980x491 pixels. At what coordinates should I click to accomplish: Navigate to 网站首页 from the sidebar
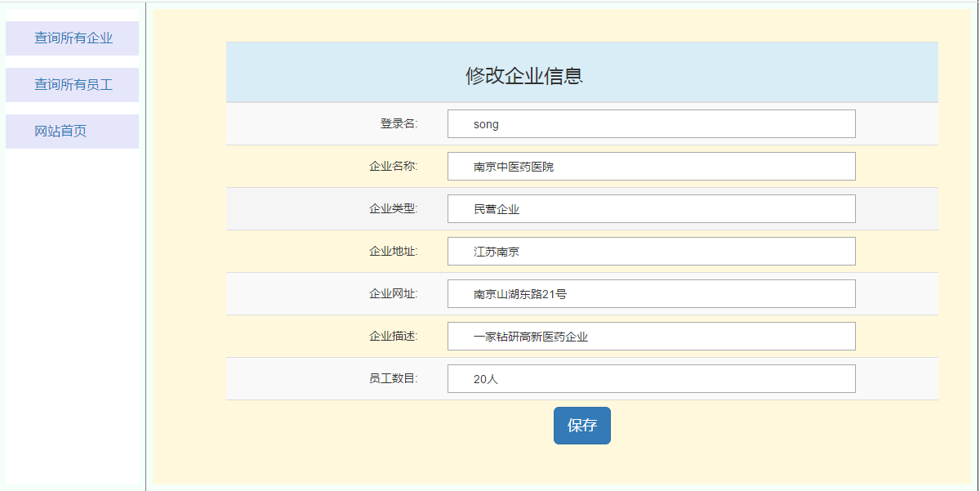[60, 132]
